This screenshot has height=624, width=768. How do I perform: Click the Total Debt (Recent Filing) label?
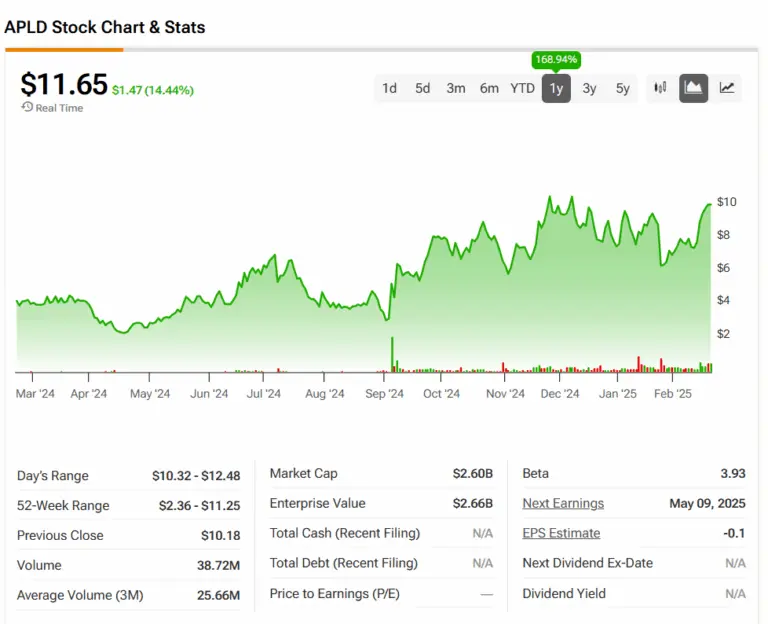tap(343, 563)
